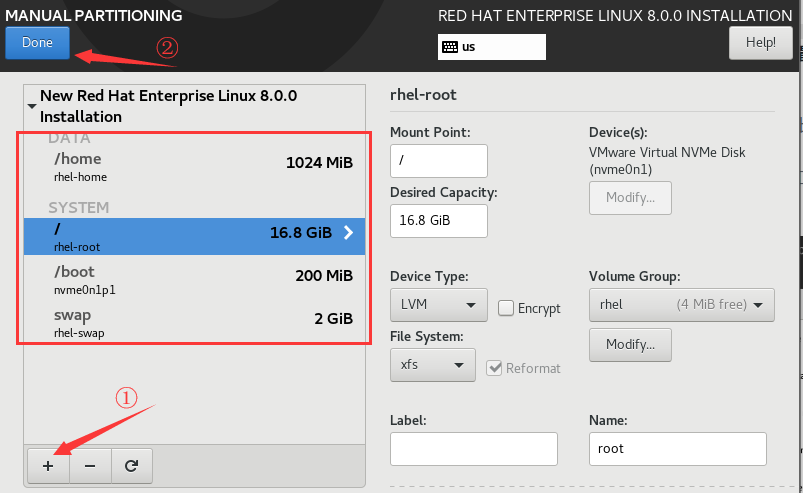Open the Device Type LVM dropdown
803x493 pixels.
coord(438,305)
